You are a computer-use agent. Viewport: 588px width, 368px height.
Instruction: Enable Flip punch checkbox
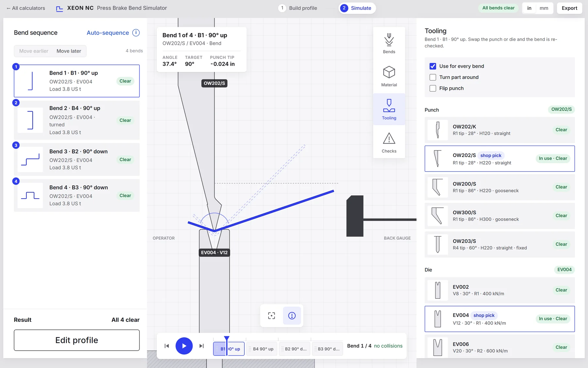click(433, 88)
